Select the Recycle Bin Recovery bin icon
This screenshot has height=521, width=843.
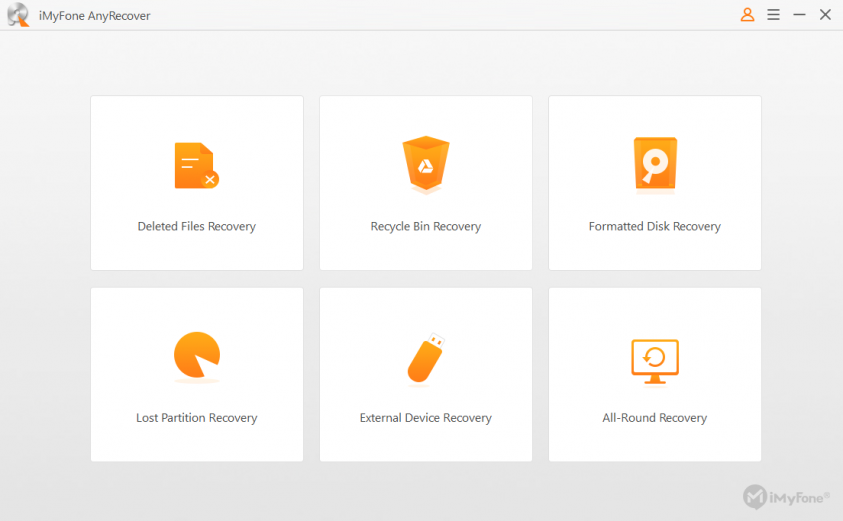[425, 165]
